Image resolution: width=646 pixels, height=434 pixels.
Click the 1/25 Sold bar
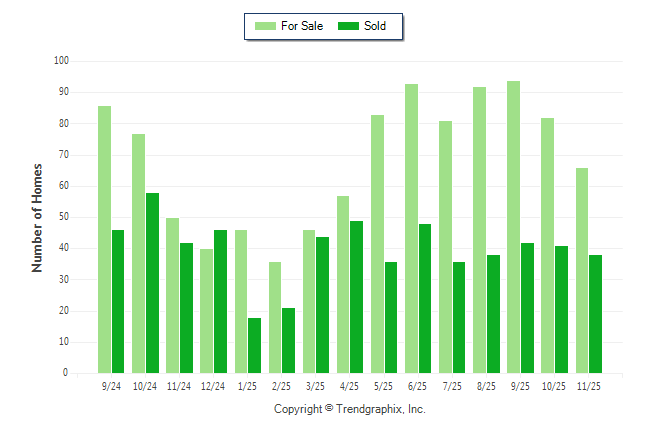[255, 345]
